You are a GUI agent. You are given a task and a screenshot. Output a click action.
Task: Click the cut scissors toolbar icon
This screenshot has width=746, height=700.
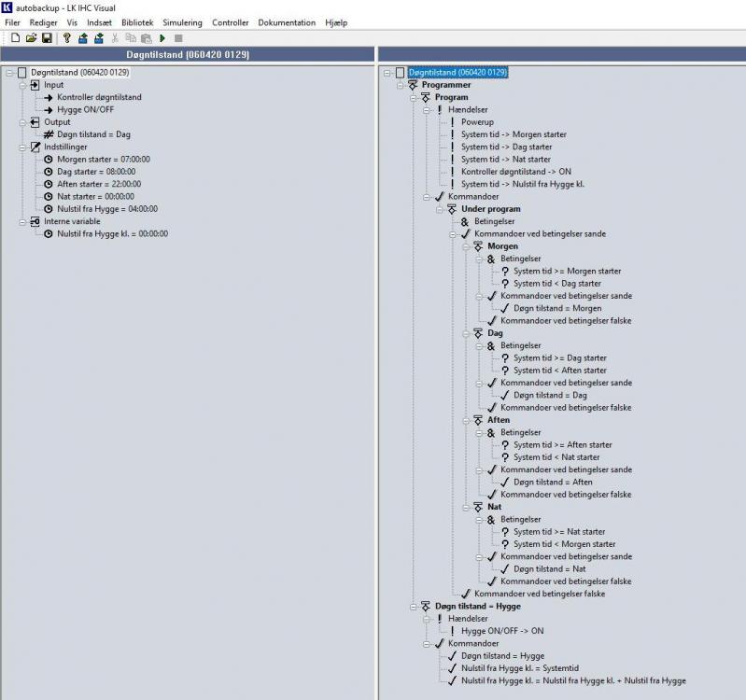point(115,38)
